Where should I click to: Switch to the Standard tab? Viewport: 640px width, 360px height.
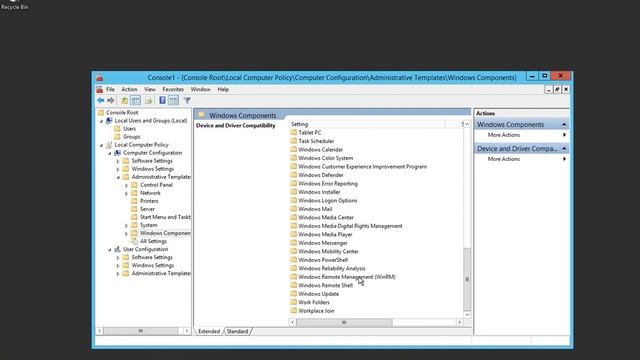(237, 331)
